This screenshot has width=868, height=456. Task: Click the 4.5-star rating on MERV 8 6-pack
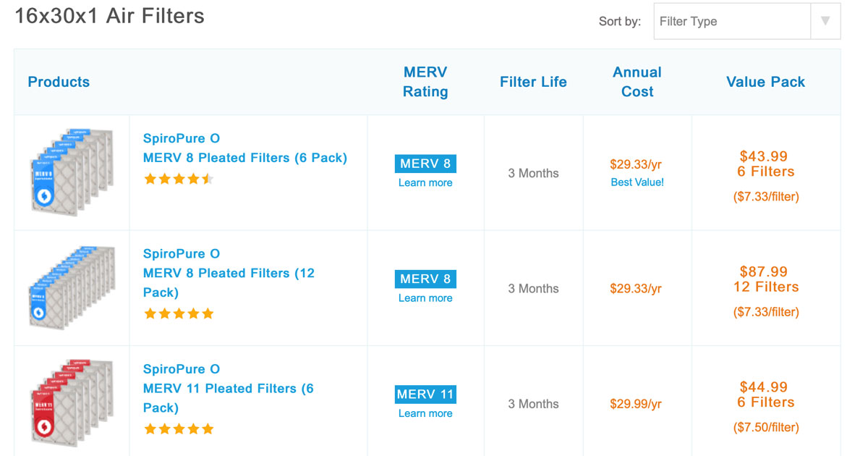(179, 179)
